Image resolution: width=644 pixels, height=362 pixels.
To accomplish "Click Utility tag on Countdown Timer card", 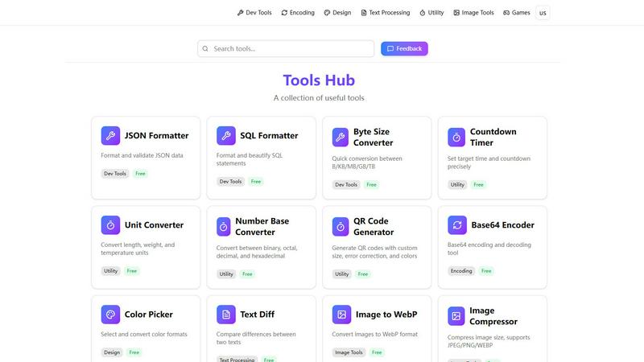I will [457, 185].
